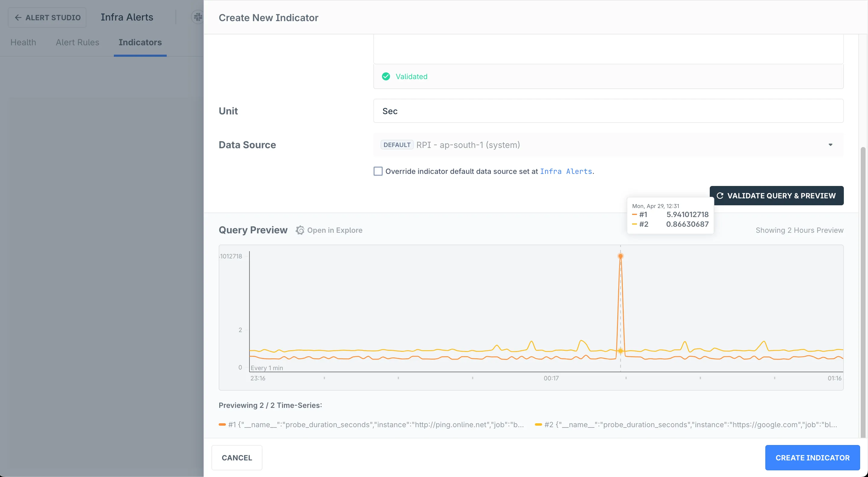Open the Alert Rules tab
868x477 pixels.
(78, 43)
